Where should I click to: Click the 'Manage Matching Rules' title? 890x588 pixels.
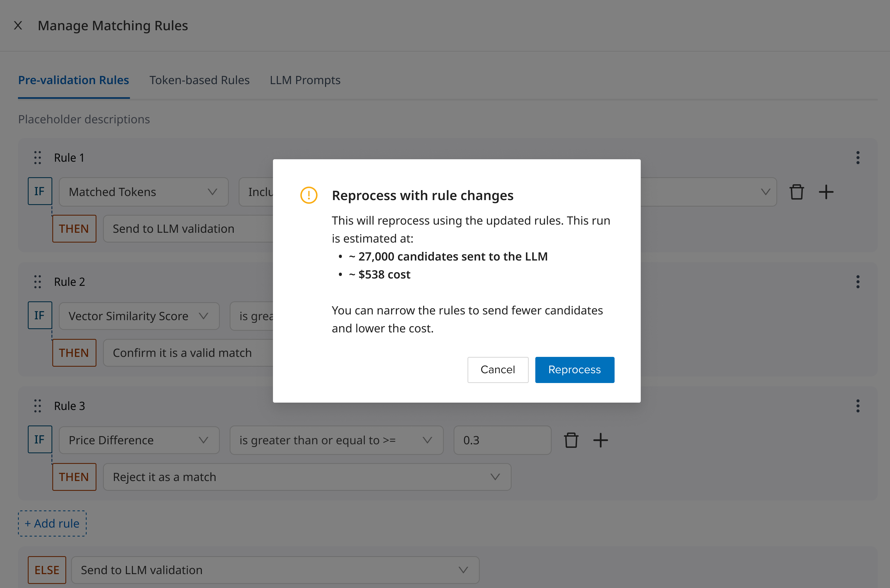(113, 26)
